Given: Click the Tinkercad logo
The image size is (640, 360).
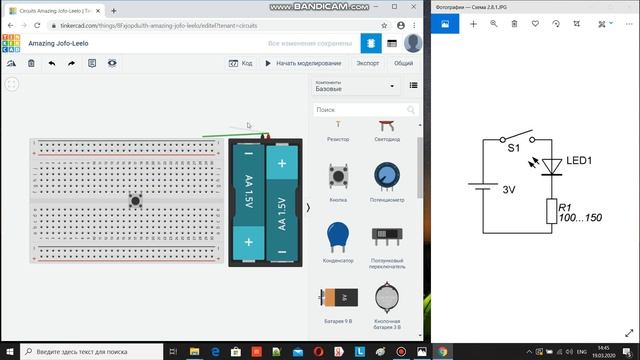Looking at the screenshot, I should tap(11, 43).
